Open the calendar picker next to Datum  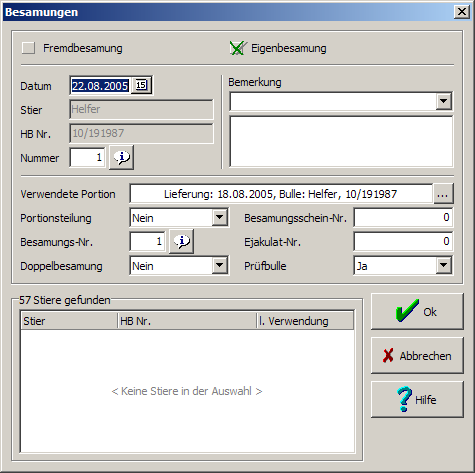(x=141, y=85)
